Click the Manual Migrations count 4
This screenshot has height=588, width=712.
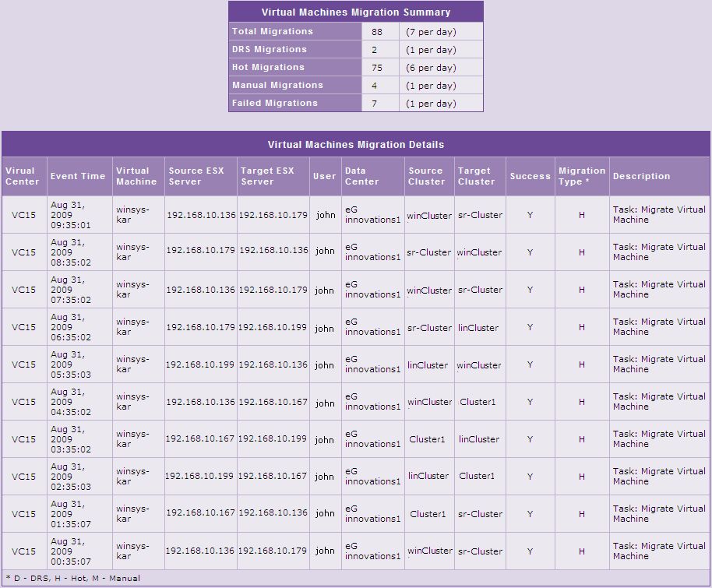click(374, 86)
